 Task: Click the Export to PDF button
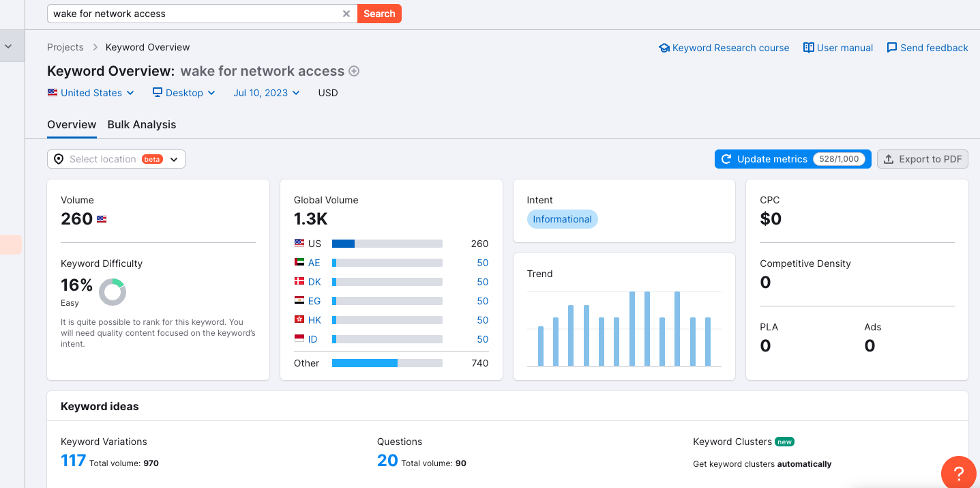922,159
